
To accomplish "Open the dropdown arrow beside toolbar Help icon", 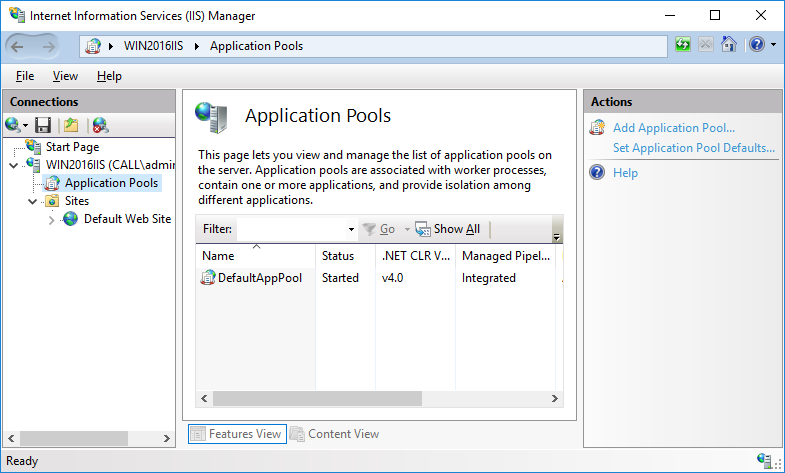I will point(773,45).
